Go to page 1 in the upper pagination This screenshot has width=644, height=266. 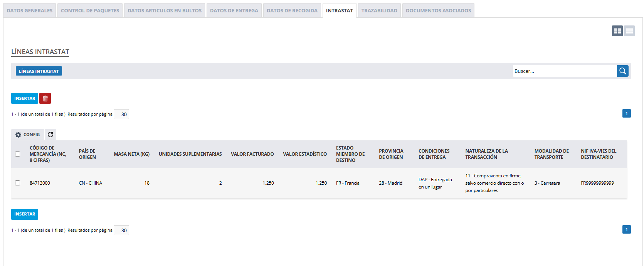point(627,113)
